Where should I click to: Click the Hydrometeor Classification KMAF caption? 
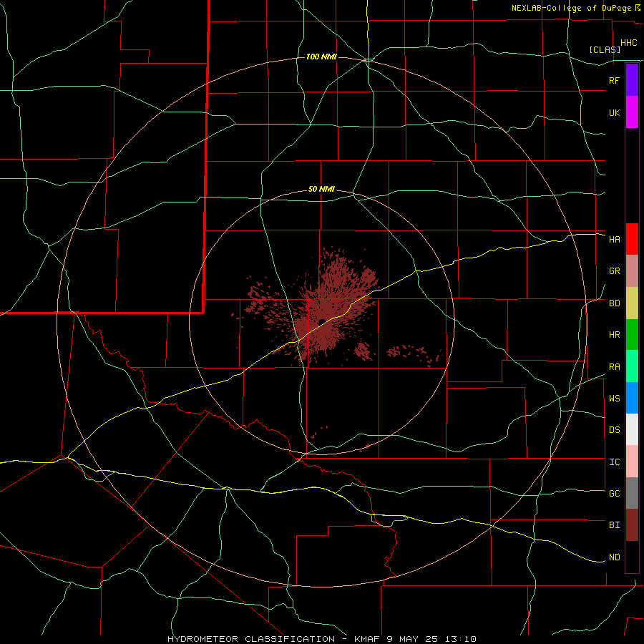pos(321,639)
